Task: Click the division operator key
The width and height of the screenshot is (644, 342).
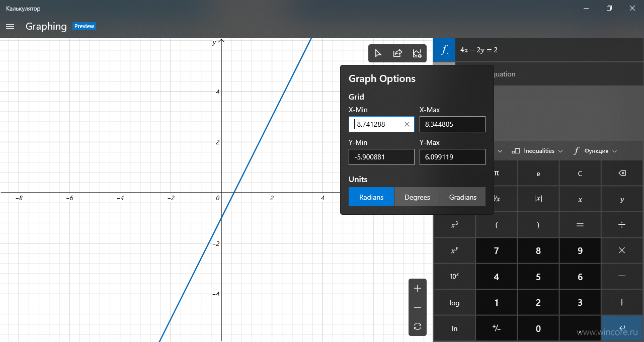Action: coord(622,225)
